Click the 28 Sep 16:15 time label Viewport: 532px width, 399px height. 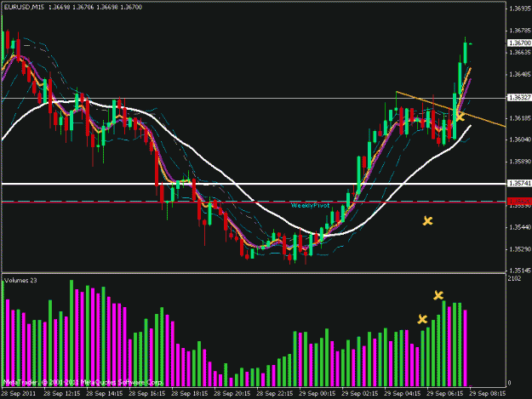pyautogui.click(x=147, y=394)
